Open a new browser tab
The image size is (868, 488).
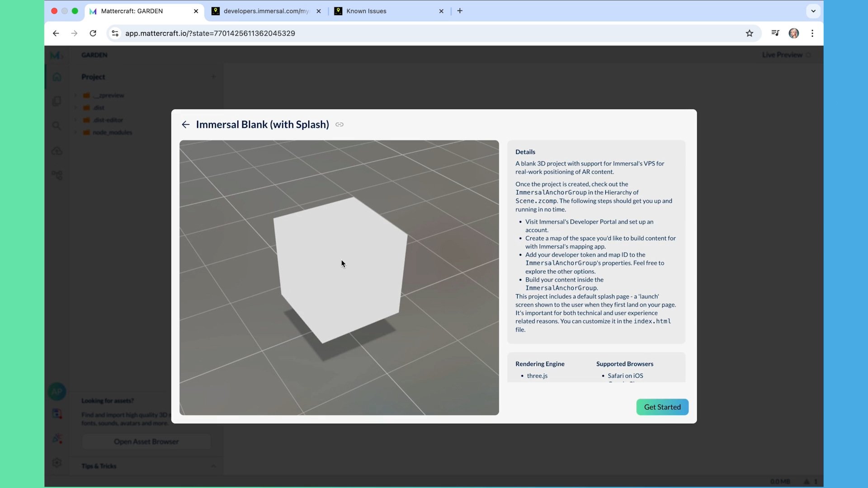click(x=460, y=11)
